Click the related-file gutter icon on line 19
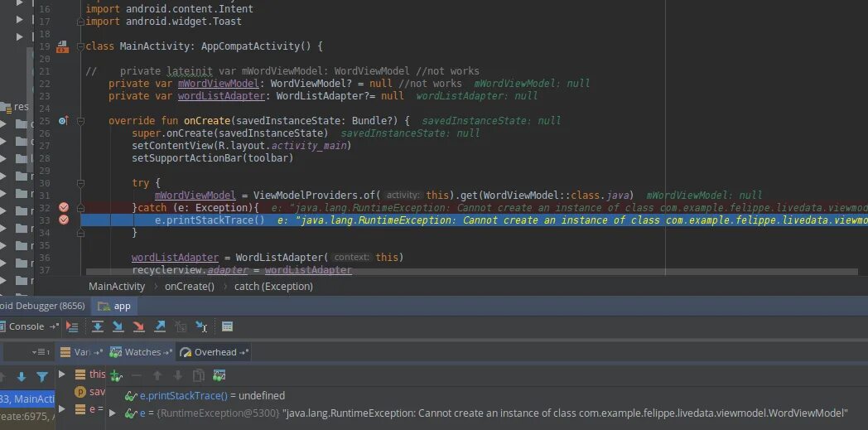Viewport: 868px width, 430px height. [63, 46]
